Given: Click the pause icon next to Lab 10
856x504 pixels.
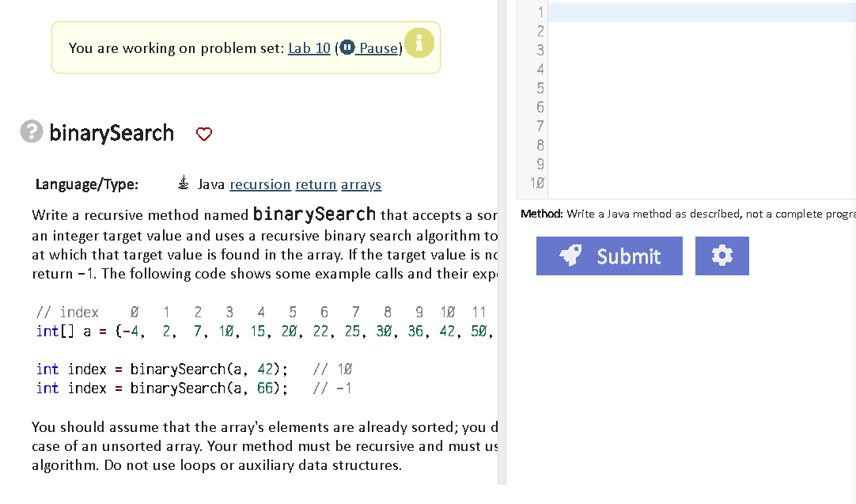Looking at the screenshot, I should click(347, 47).
